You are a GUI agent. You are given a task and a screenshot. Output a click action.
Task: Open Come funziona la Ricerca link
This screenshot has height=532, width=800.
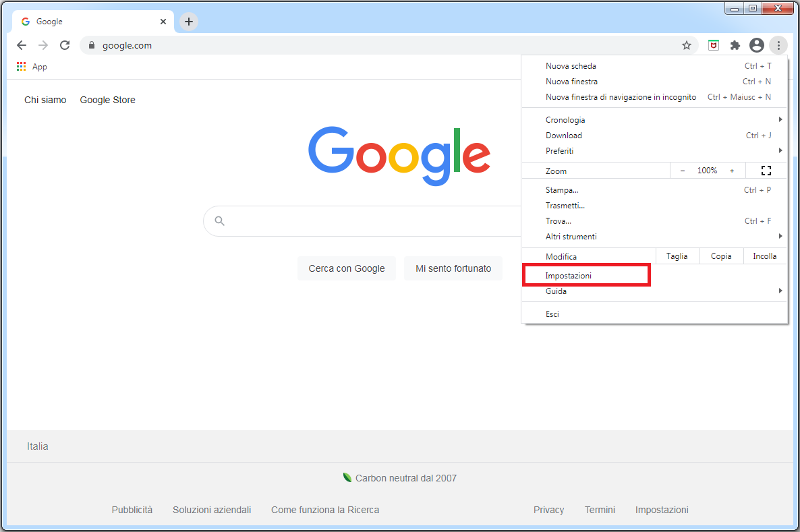click(x=325, y=510)
